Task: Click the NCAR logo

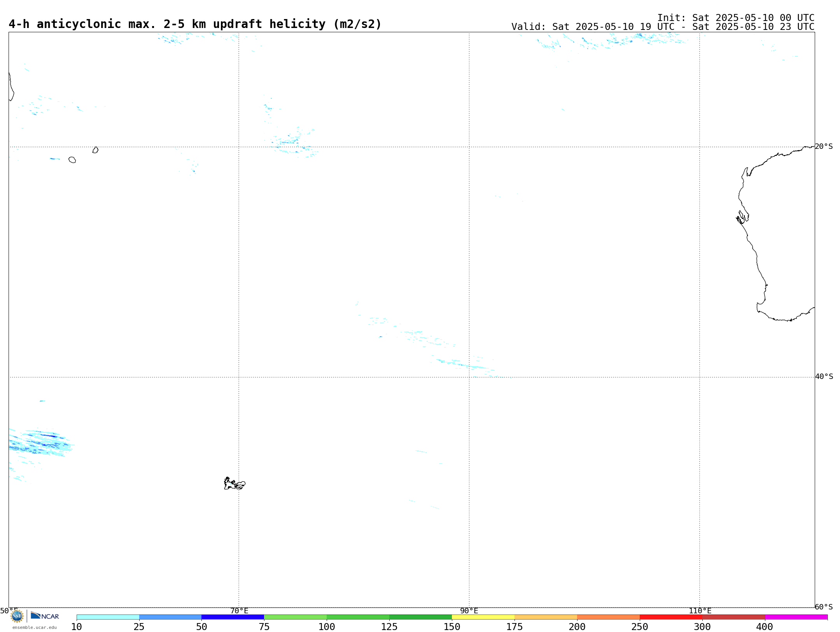Action: click(x=45, y=616)
